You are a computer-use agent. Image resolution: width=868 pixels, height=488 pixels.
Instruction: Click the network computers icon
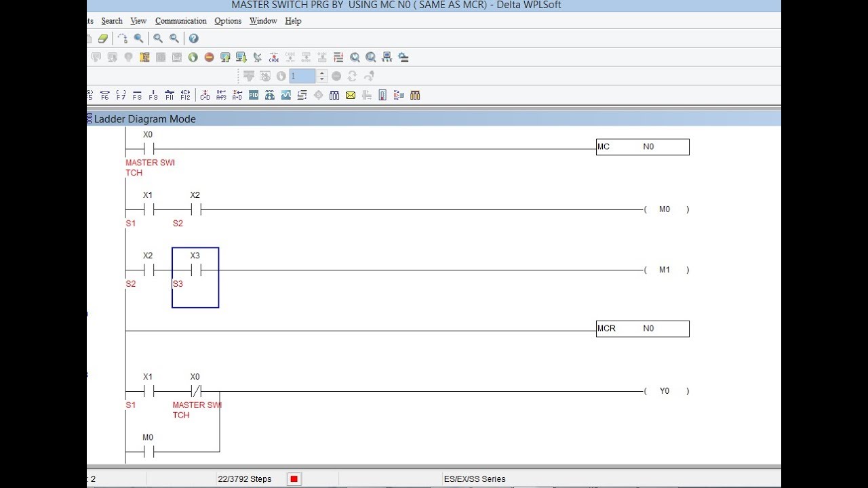pos(387,58)
